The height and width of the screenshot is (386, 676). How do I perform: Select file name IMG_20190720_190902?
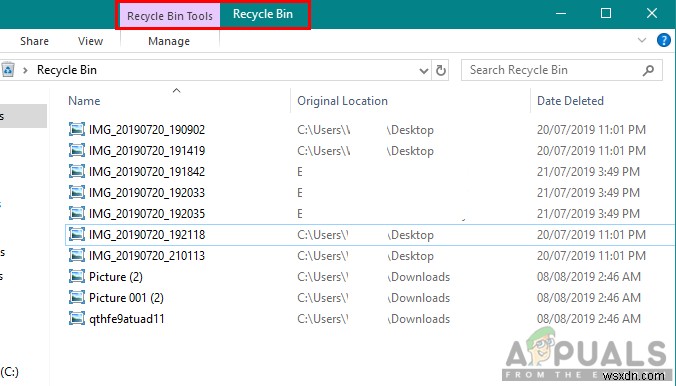(x=147, y=130)
